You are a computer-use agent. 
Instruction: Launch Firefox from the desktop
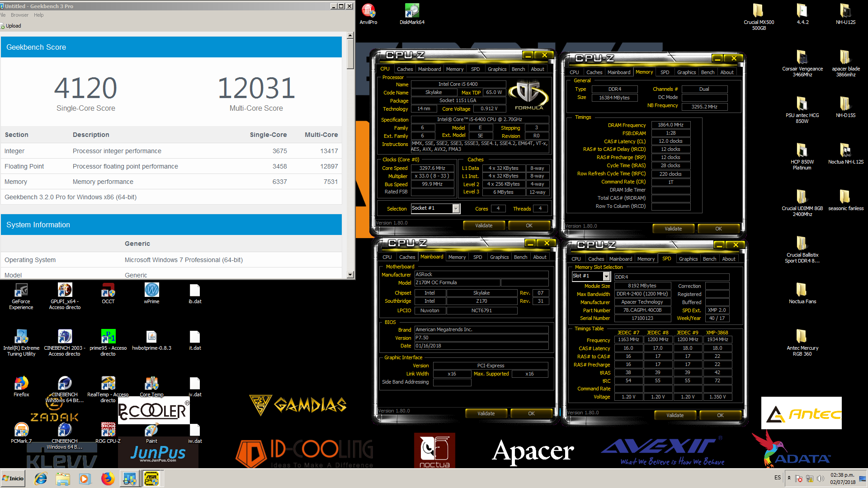[21, 386]
